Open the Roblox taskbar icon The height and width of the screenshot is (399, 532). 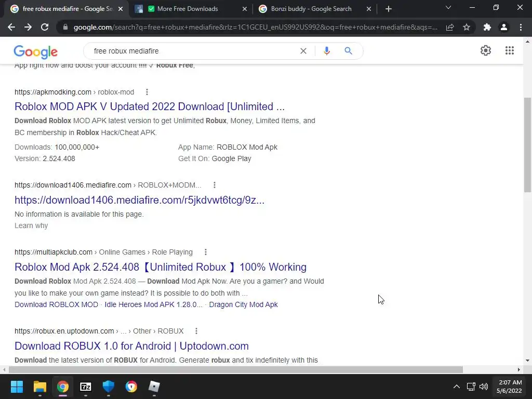154,387
